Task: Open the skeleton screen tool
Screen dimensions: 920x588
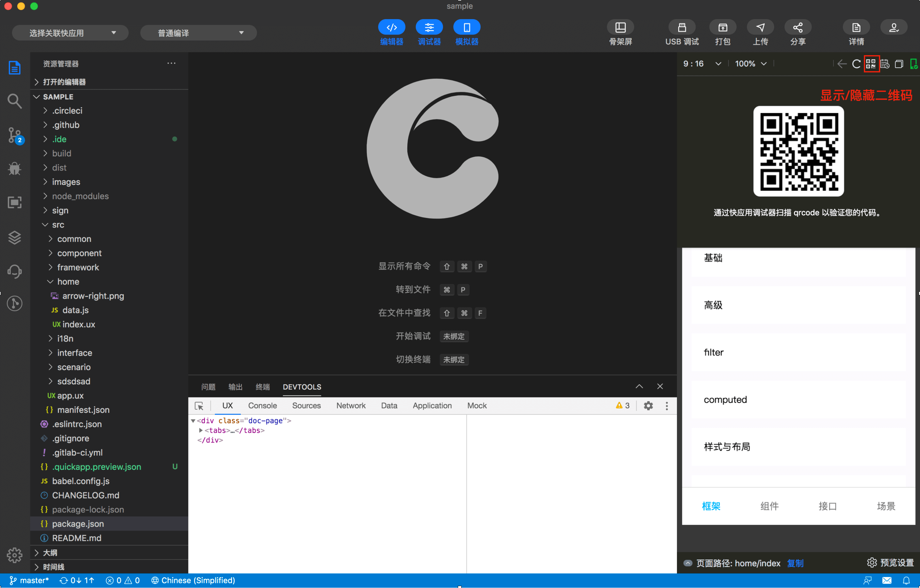Action: [620, 28]
